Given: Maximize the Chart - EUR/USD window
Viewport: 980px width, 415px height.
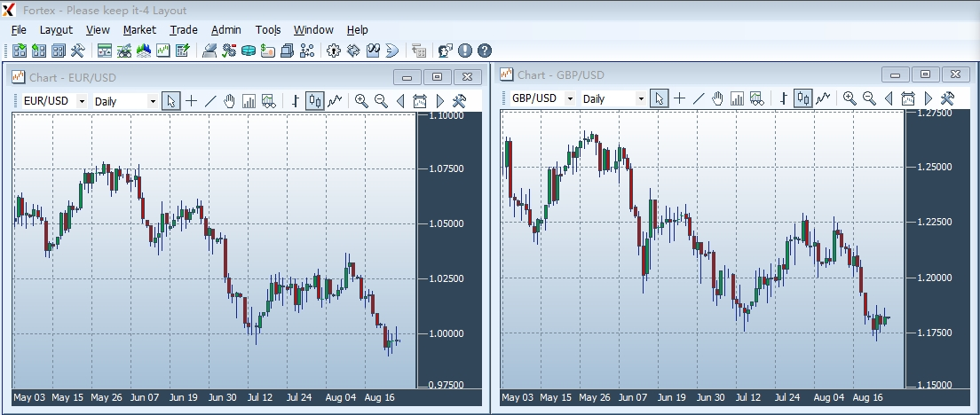Looking at the screenshot, I should 438,77.
